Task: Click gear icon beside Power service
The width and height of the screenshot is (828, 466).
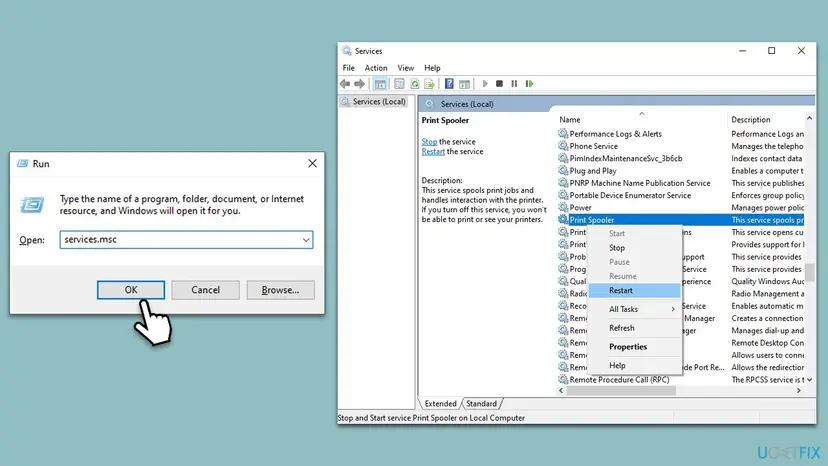Action: [x=563, y=207]
